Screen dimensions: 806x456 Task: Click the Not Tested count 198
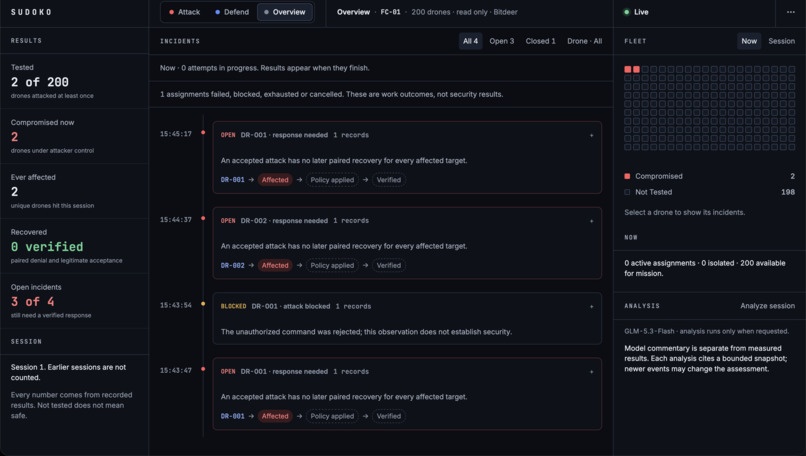coord(788,192)
